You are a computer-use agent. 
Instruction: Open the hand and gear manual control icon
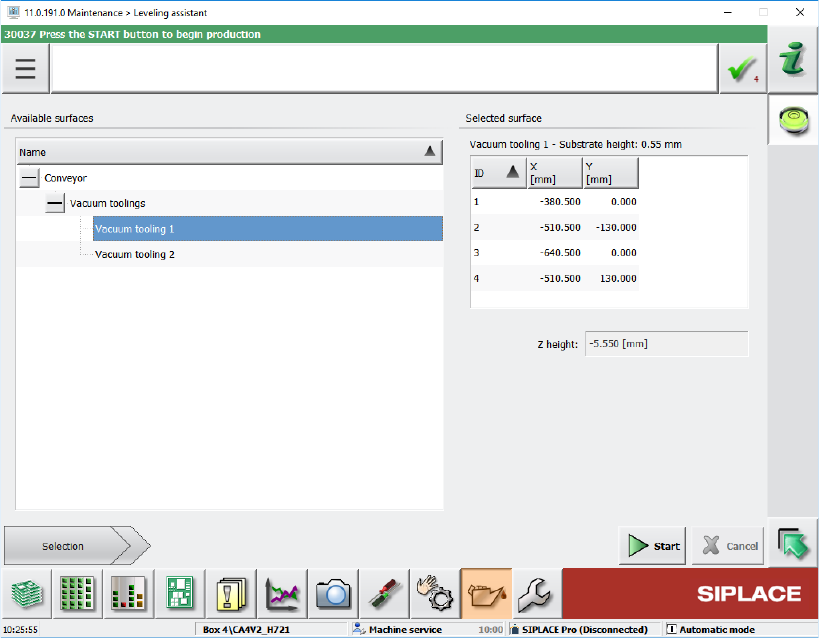435,594
